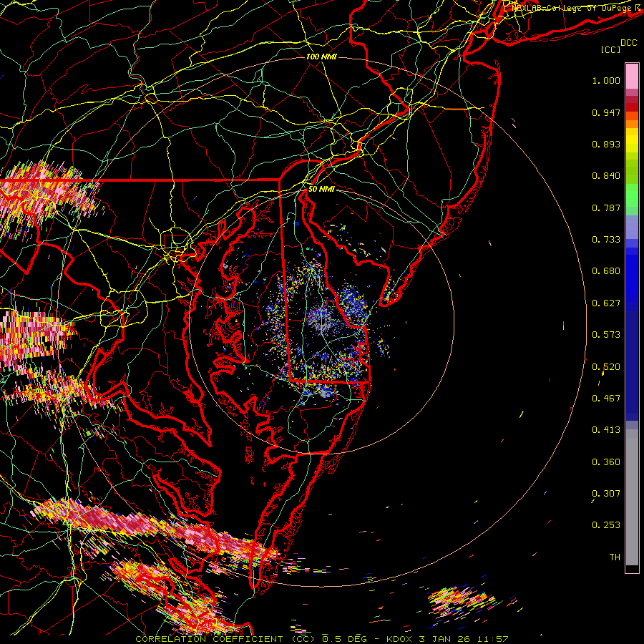The width and height of the screenshot is (644, 644).
Task: Click the 0.627 scale label
Action: tap(606, 303)
